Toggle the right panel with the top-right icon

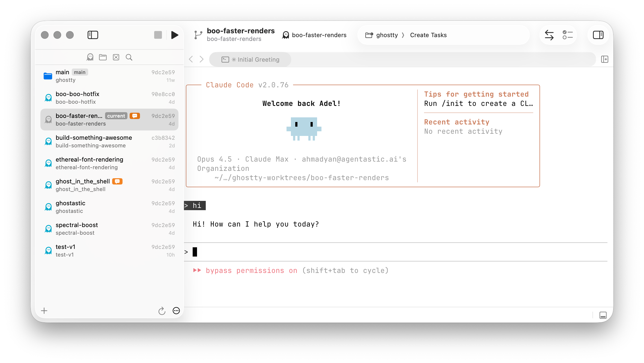tap(598, 35)
